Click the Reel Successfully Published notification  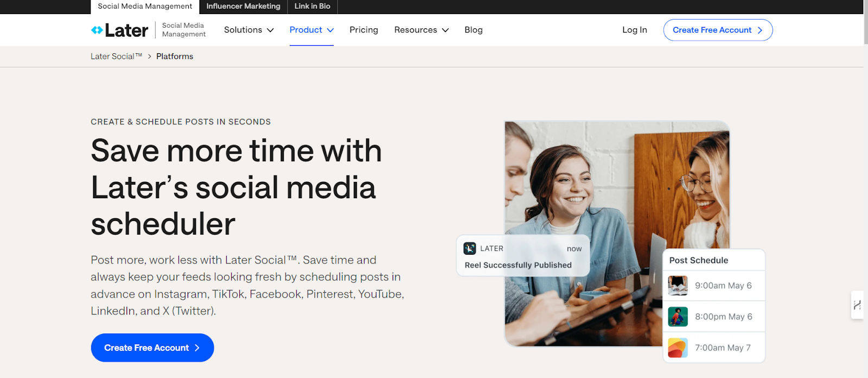[x=523, y=256]
